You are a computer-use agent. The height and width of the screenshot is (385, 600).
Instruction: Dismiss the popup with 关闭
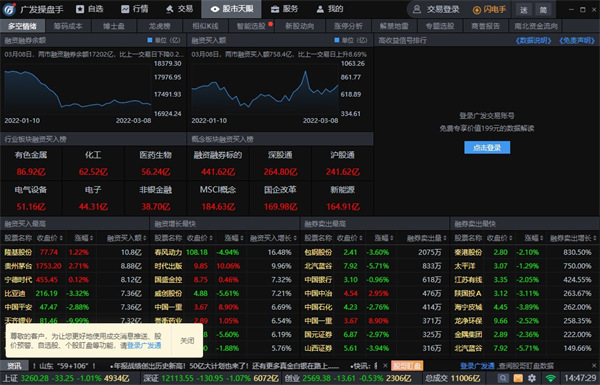(187, 340)
